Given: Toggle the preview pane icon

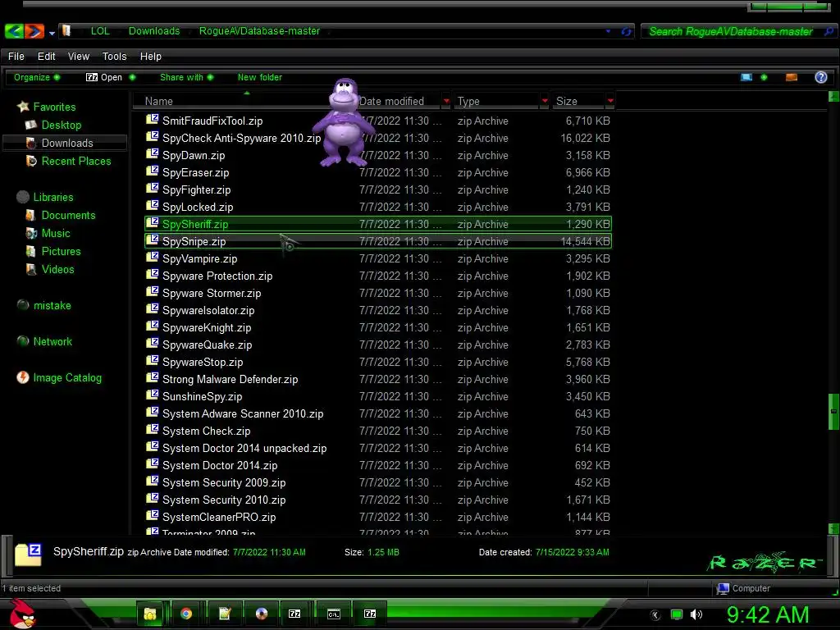Looking at the screenshot, I should (792, 77).
